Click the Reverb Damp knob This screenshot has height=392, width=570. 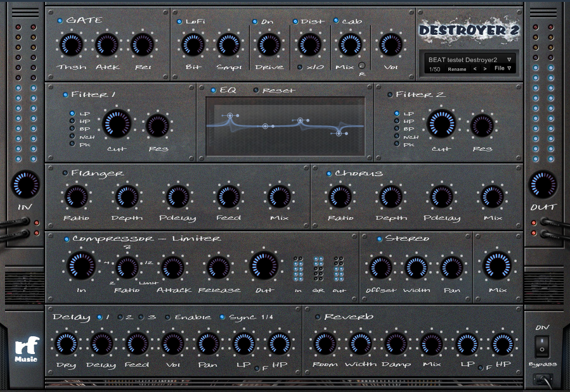coord(396,343)
